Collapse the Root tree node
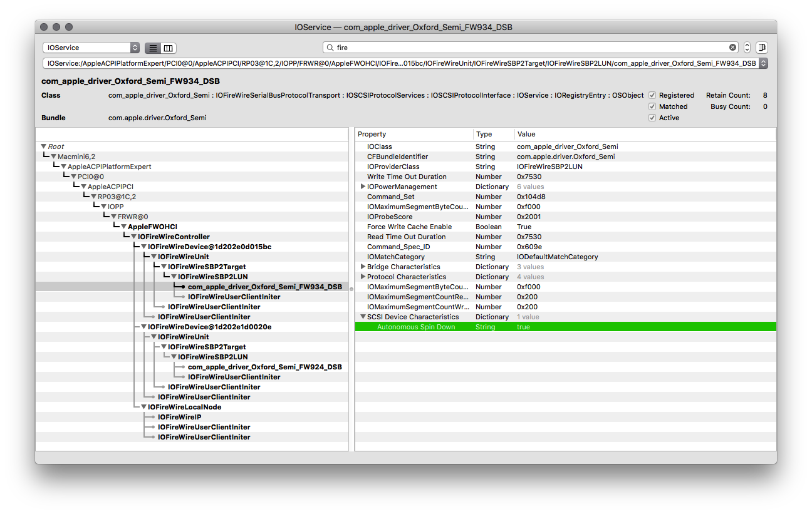Viewport: 812px width, 514px height. click(44, 146)
